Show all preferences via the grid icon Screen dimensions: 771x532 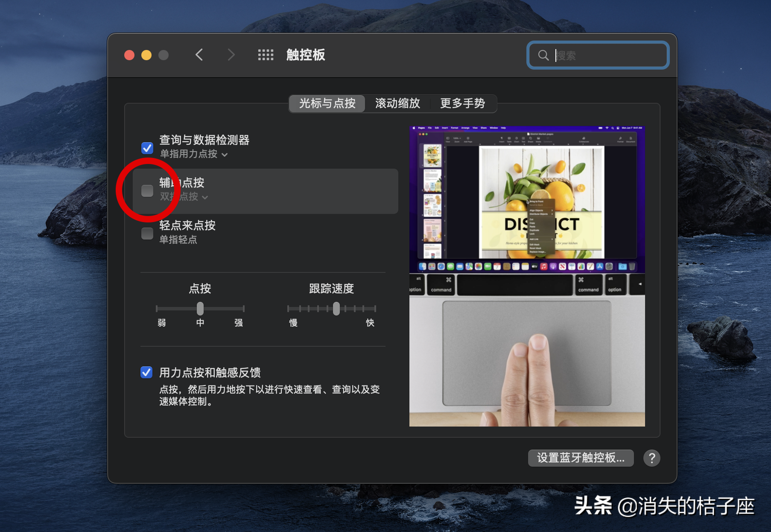266,55
